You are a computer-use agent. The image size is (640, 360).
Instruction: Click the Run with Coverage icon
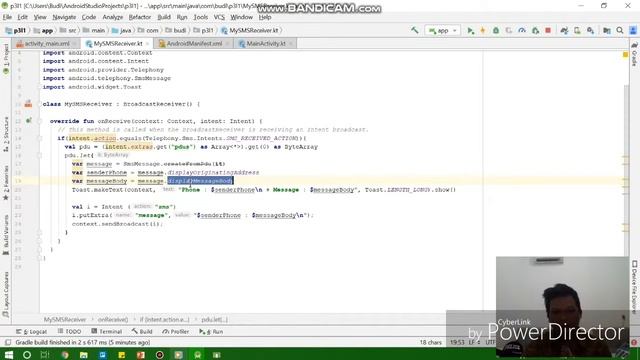point(509,30)
